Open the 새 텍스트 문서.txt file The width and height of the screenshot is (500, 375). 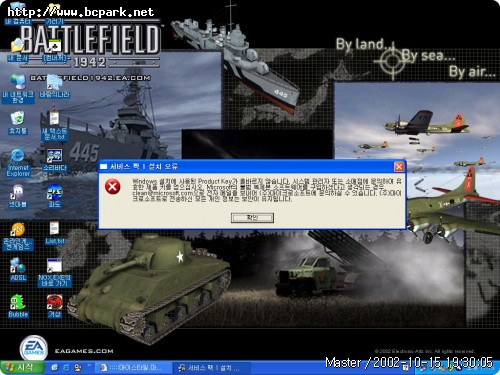54,125
